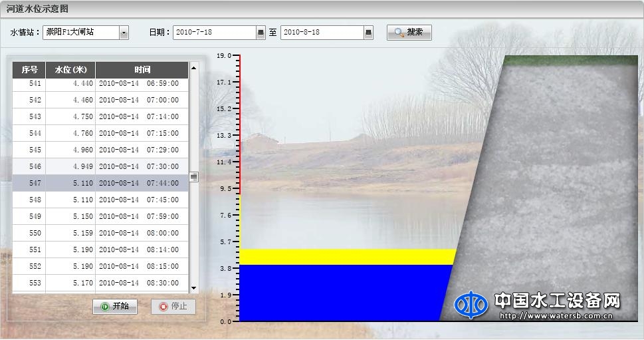Click the 时间 column header
This screenshot has height=340, width=644.
pyautogui.click(x=142, y=70)
